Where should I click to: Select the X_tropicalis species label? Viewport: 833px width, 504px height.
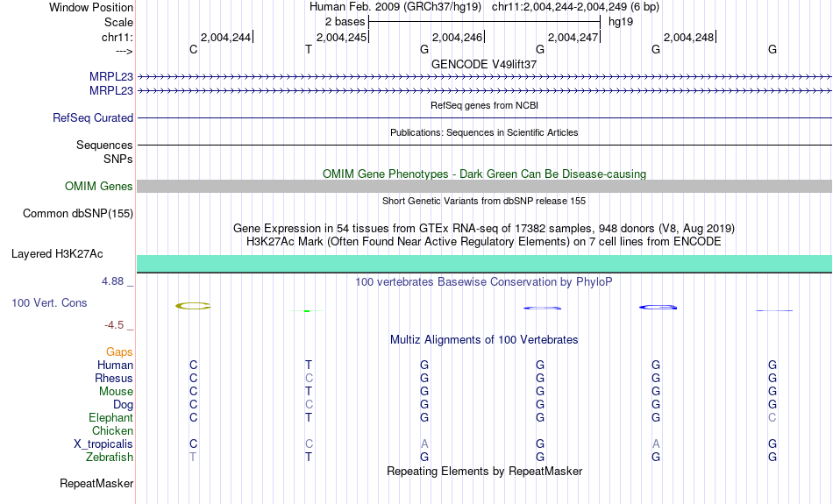click(x=103, y=444)
